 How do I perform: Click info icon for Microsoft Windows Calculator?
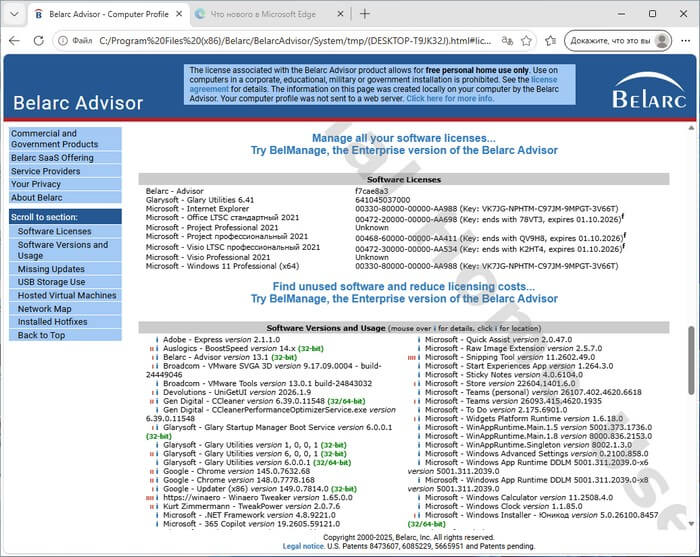pyautogui.click(x=419, y=498)
